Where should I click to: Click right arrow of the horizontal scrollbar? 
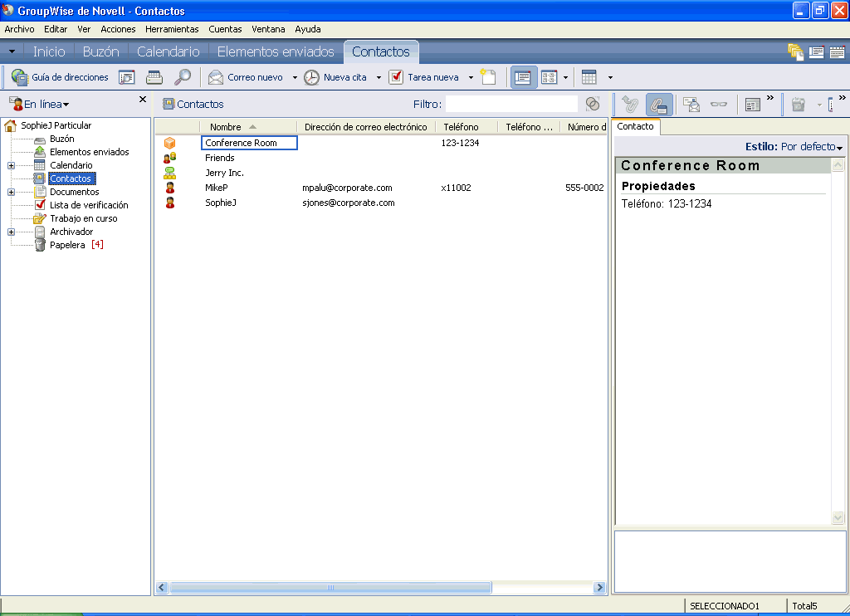[x=599, y=587]
